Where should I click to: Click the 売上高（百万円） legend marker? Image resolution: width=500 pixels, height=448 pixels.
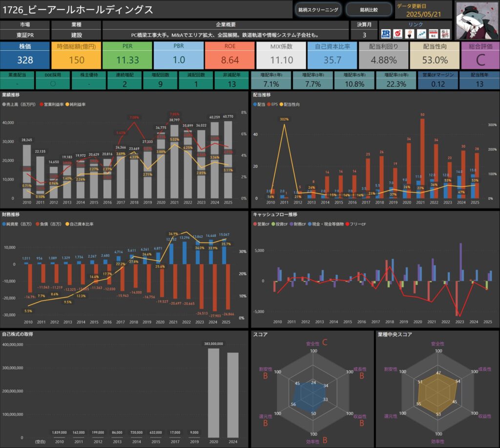4,104
